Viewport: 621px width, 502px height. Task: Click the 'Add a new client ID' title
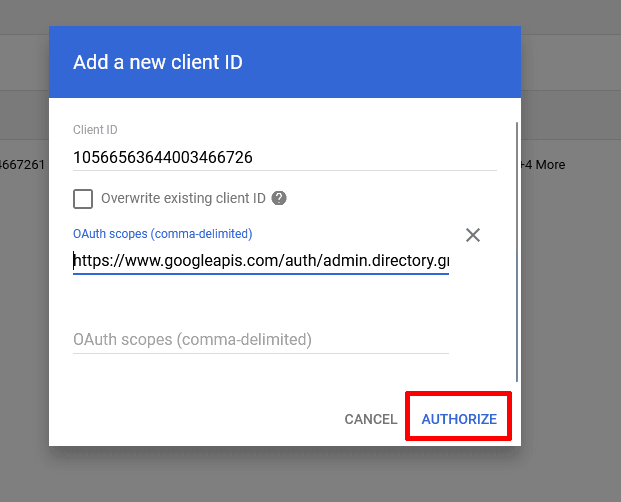pos(158,62)
